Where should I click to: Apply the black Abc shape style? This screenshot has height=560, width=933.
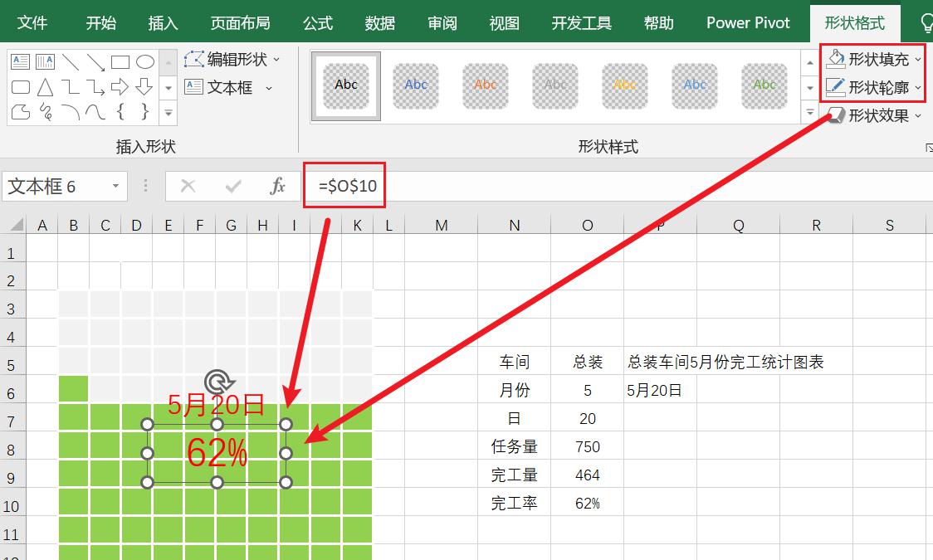[x=345, y=85]
